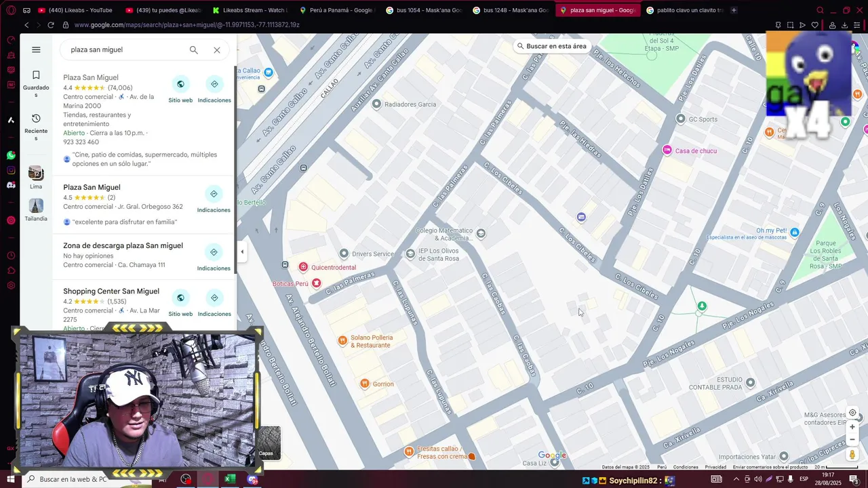Open Excel from the taskbar
Image resolution: width=868 pixels, height=488 pixels.
(x=230, y=479)
